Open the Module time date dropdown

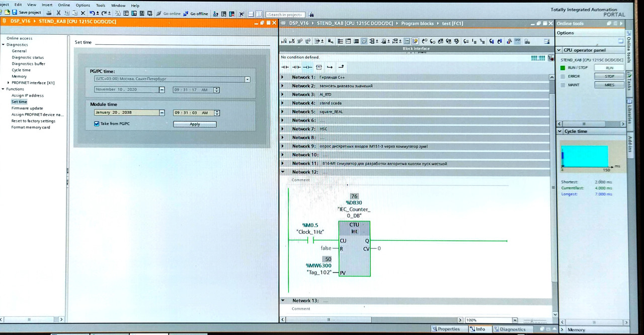(162, 113)
